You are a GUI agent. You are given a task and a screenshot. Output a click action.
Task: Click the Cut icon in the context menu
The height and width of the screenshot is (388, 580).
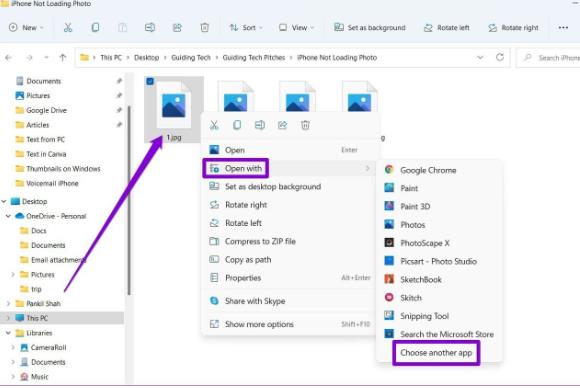(214, 125)
